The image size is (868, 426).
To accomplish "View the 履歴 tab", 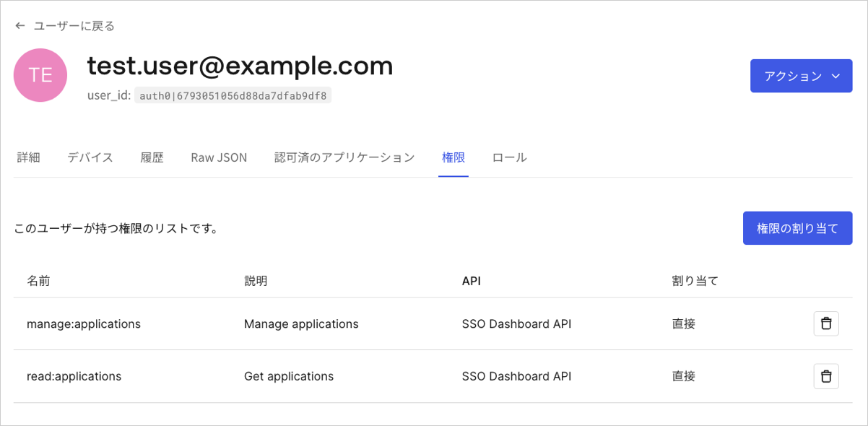I will point(152,157).
